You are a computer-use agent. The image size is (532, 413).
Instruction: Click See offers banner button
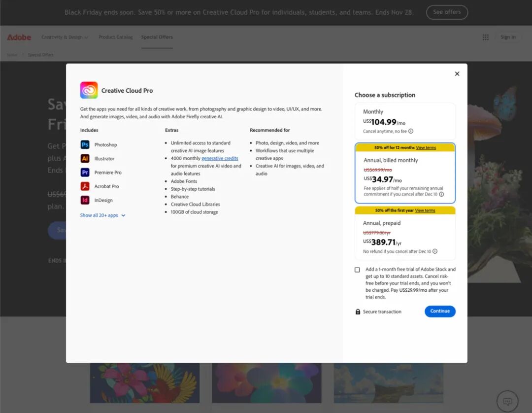(447, 12)
